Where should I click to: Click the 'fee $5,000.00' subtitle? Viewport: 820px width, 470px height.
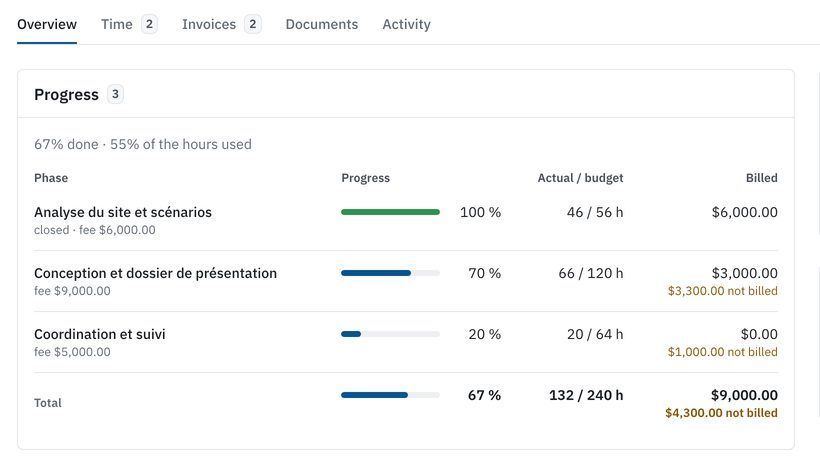72,352
